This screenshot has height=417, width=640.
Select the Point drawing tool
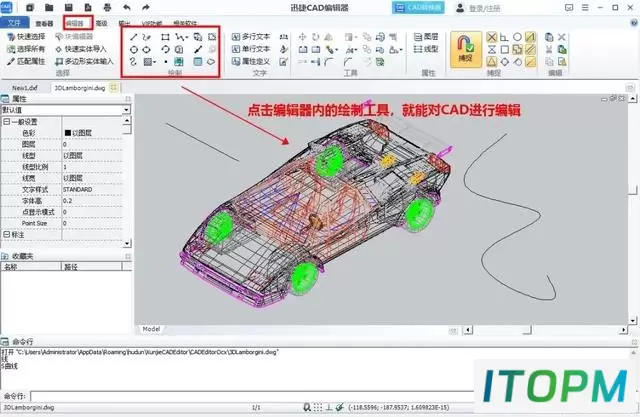[166, 62]
